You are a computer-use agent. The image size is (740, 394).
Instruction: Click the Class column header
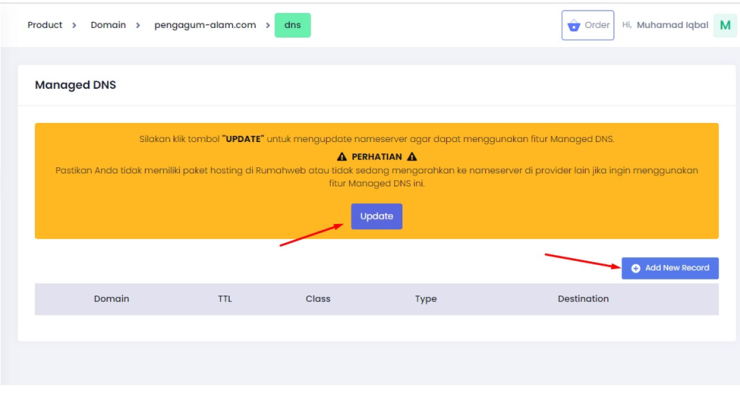[x=318, y=299]
